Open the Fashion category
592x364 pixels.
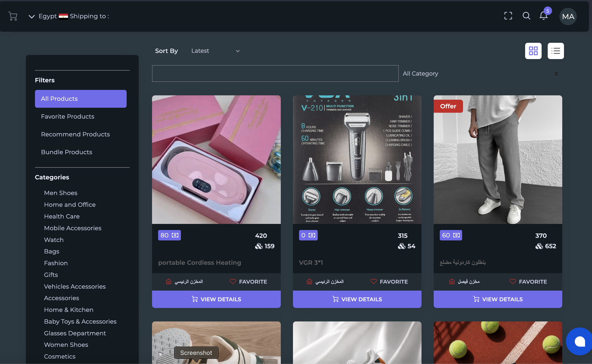(x=56, y=263)
